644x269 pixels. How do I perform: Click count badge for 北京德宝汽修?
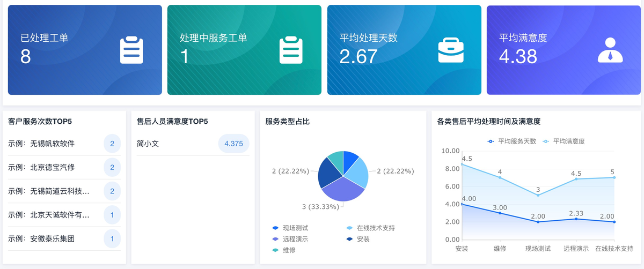coord(112,168)
